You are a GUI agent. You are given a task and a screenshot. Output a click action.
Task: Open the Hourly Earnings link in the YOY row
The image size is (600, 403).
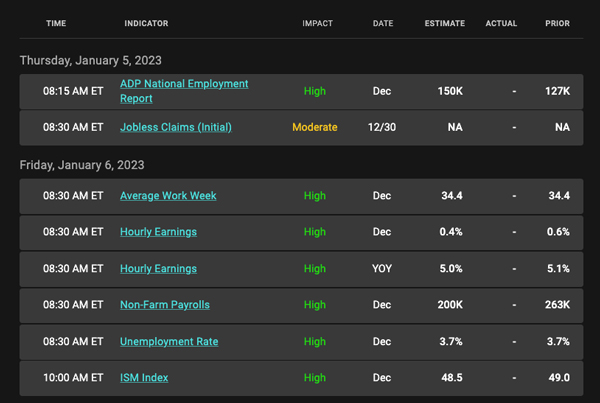tap(158, 268)
